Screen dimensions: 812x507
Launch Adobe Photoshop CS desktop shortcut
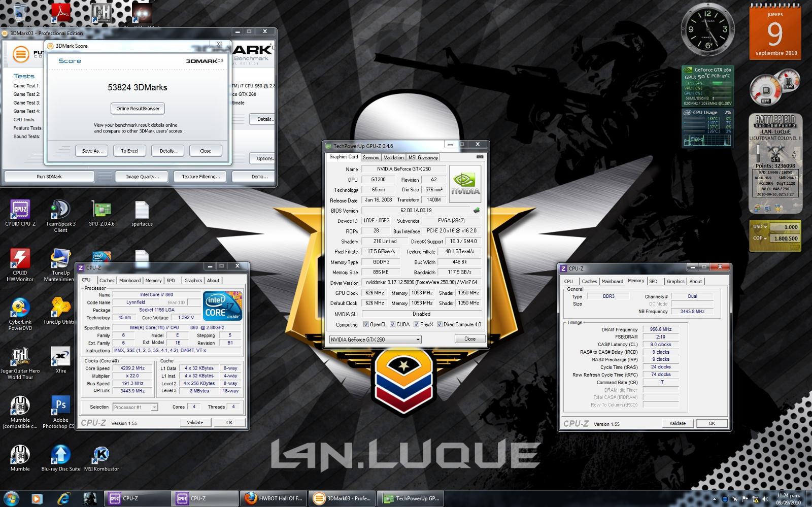click(x=60, y=413)
